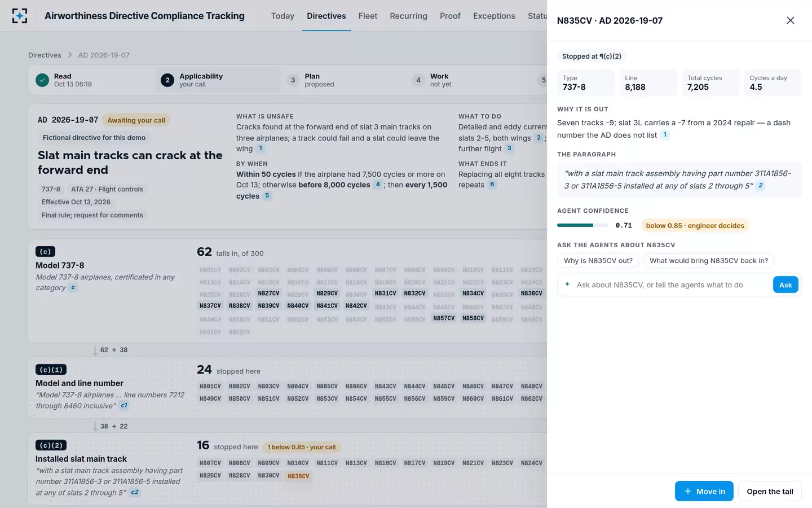This screenshot has width=812, height=508.
Task: Click the c reference badge under Model 737-8
Action: tap(73, 288)
